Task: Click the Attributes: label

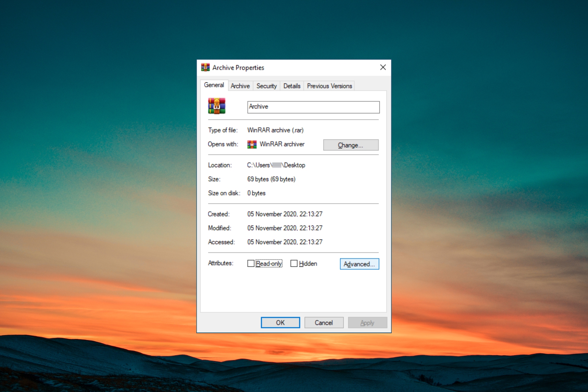Action: click(x=221, y=263)
